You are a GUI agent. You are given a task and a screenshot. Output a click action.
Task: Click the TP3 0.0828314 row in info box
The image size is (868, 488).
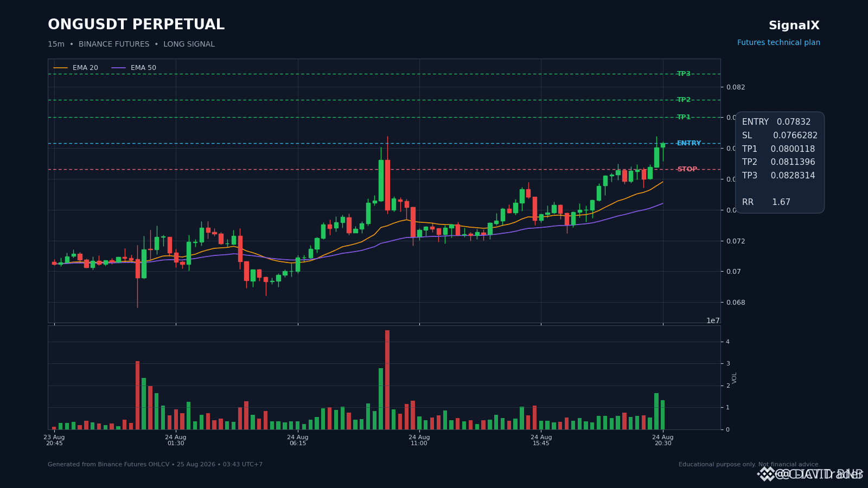point(778,176)
